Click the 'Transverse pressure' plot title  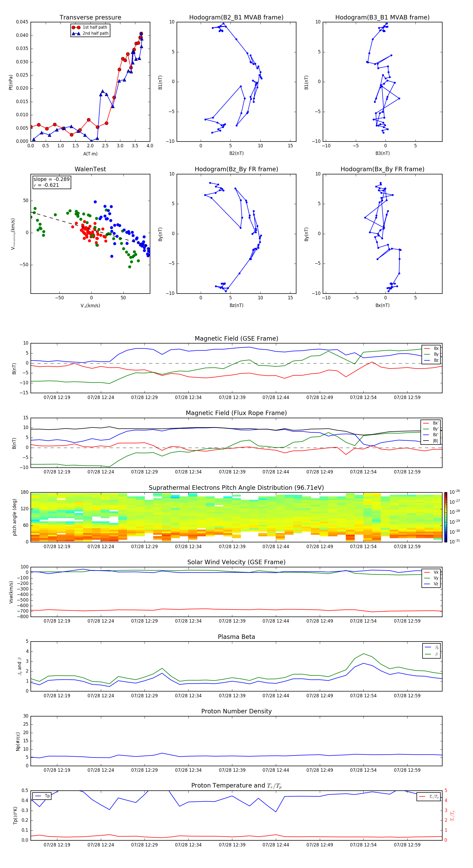[x=90, y=17]
